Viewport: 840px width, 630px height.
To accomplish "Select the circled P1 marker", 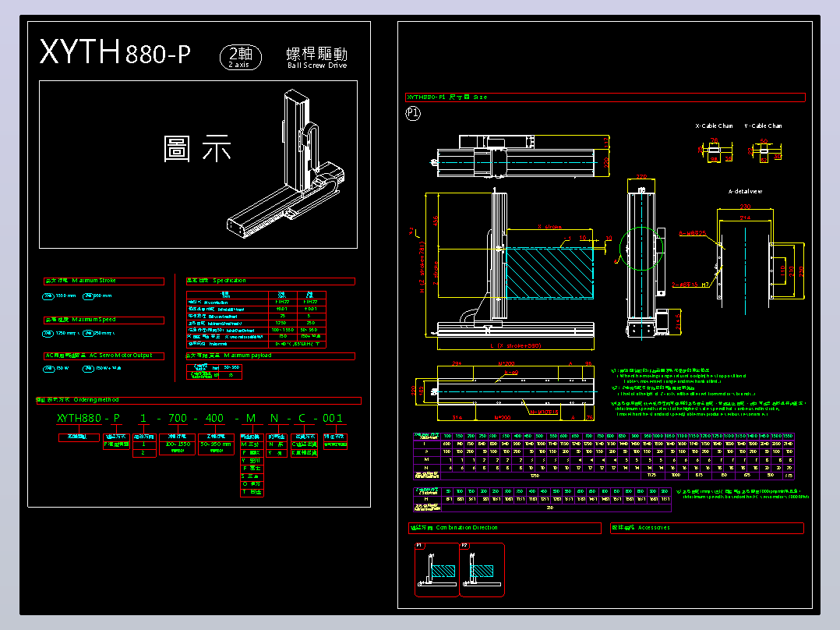I will tap(413, 113).
